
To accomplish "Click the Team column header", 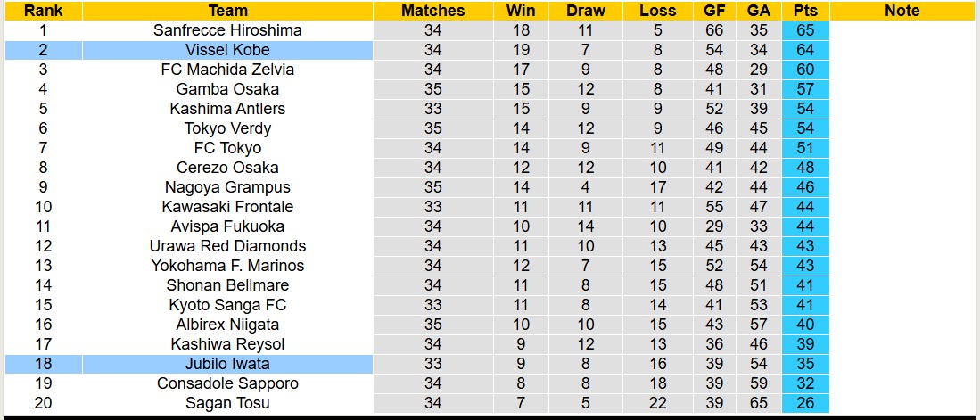I will pos(227,11).
